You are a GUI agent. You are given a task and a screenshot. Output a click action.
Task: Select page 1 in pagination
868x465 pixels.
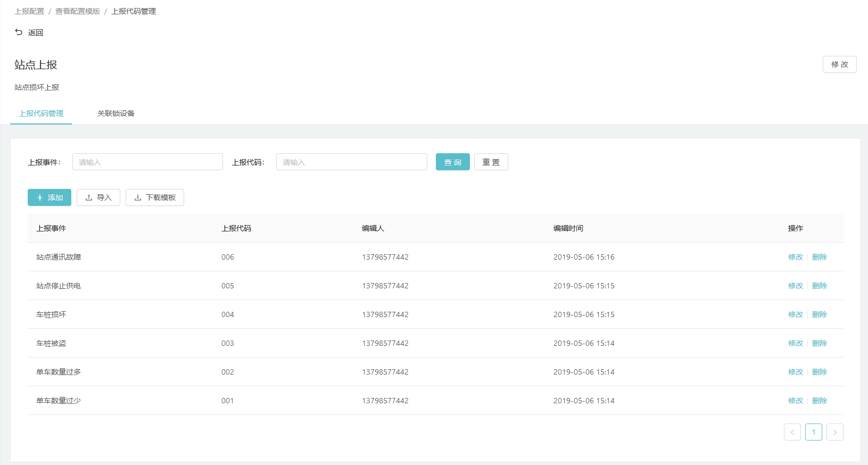click(813, 432)
